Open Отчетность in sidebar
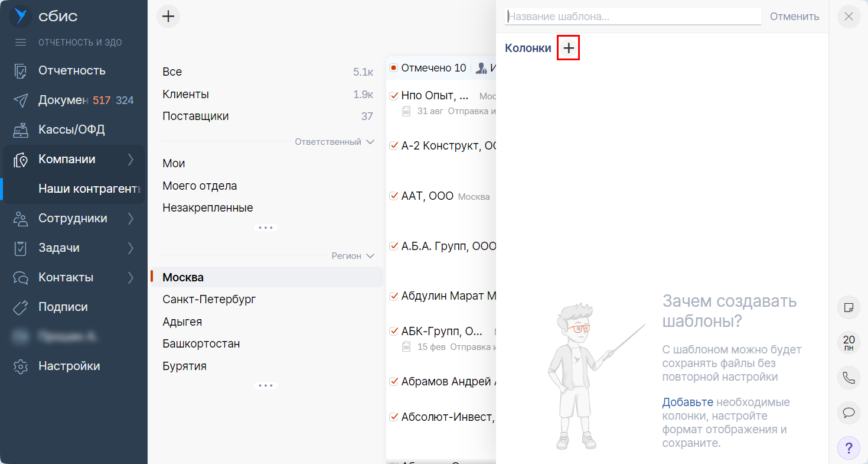868x464 pixels. pos(72,71)
